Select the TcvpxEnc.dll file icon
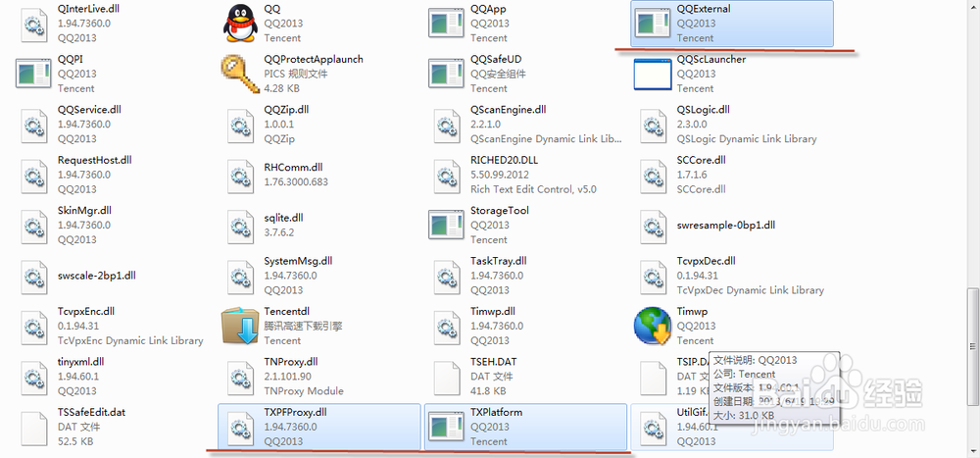The image size is (980, 458). point(33,326)
